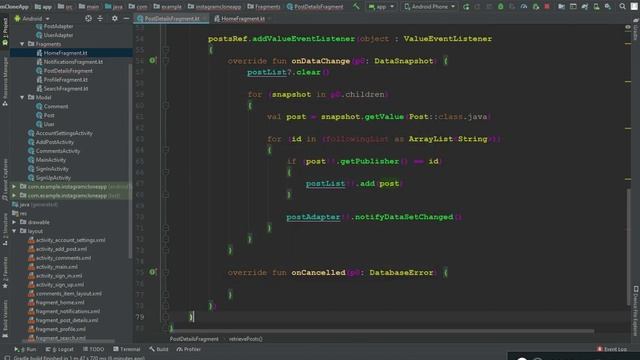Expand com.example.instagramcloneapp androidTest package

pyautogui.click(x=14, y=187)
